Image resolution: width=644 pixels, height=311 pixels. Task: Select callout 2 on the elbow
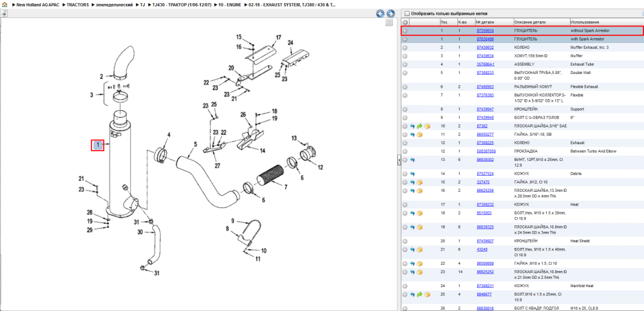[x=101, y=76]
